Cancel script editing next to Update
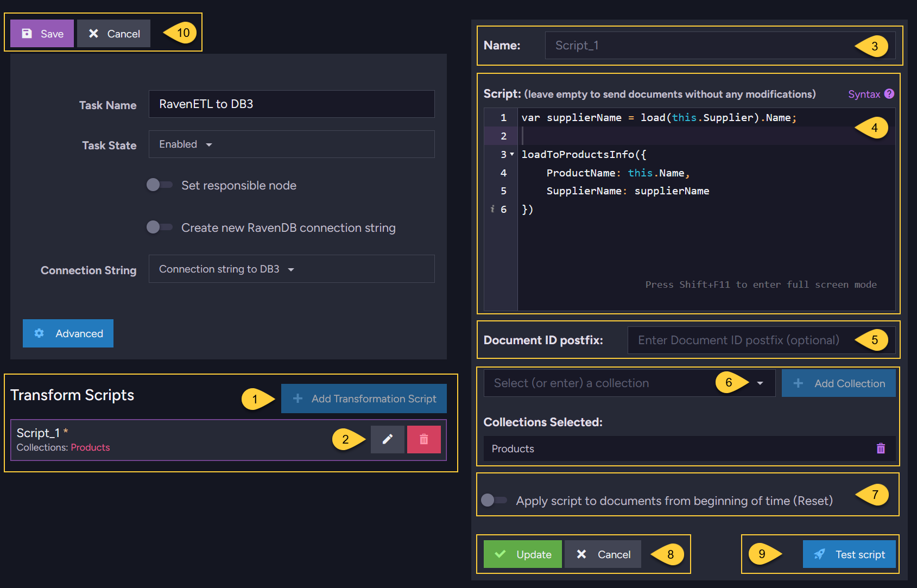917x588 pixels. (603, 554)
